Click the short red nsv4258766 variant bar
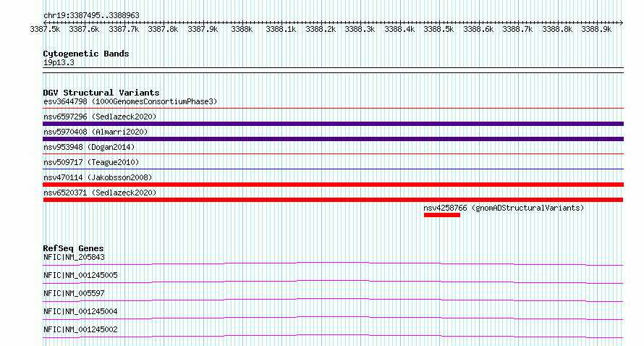Image resolution: width=644 pixels, height=346 pixels. point(442,215)
